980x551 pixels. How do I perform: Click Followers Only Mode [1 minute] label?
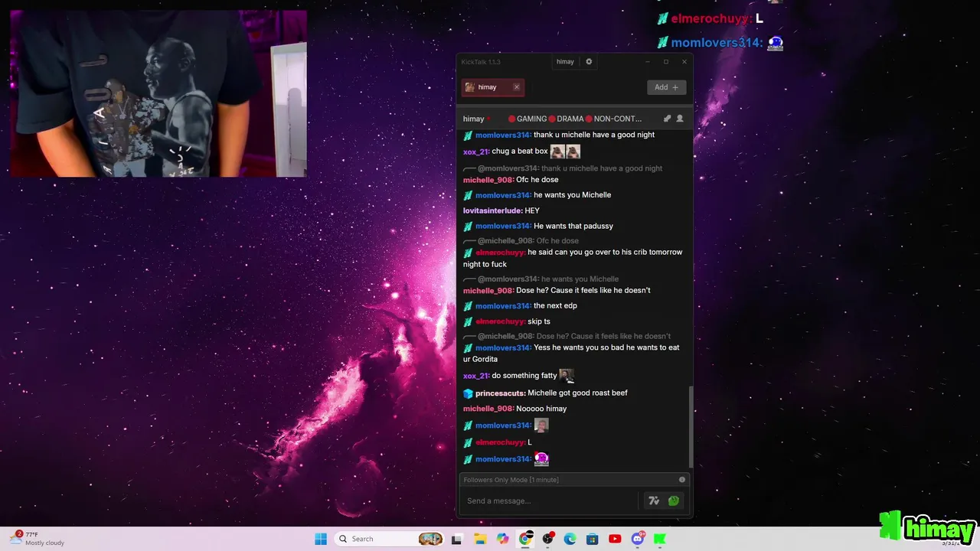511,480
